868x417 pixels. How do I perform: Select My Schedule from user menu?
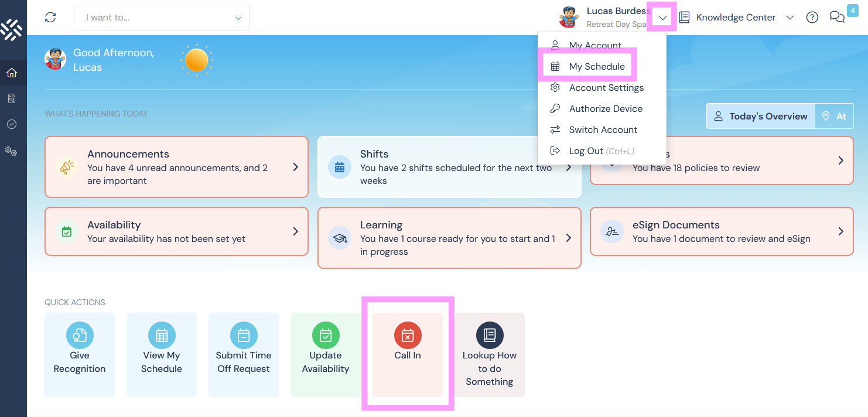point(596,67)
